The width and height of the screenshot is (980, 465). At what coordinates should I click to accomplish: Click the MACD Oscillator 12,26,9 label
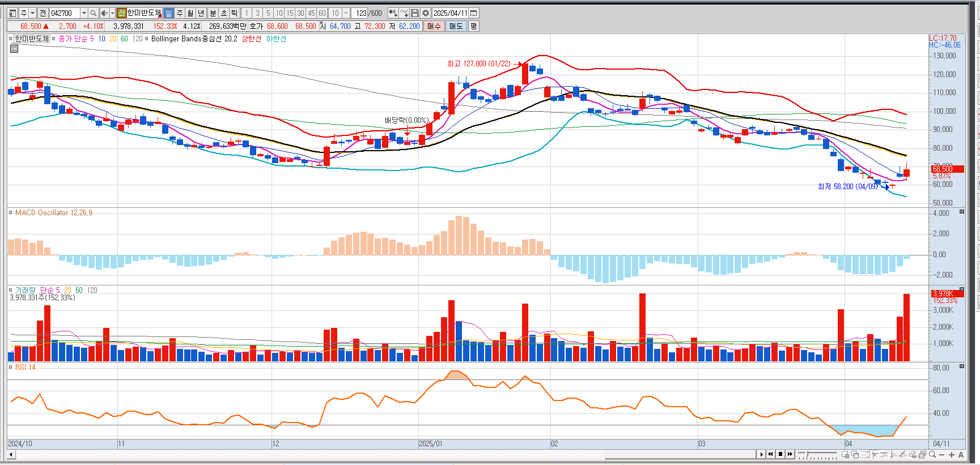(54, 212)
